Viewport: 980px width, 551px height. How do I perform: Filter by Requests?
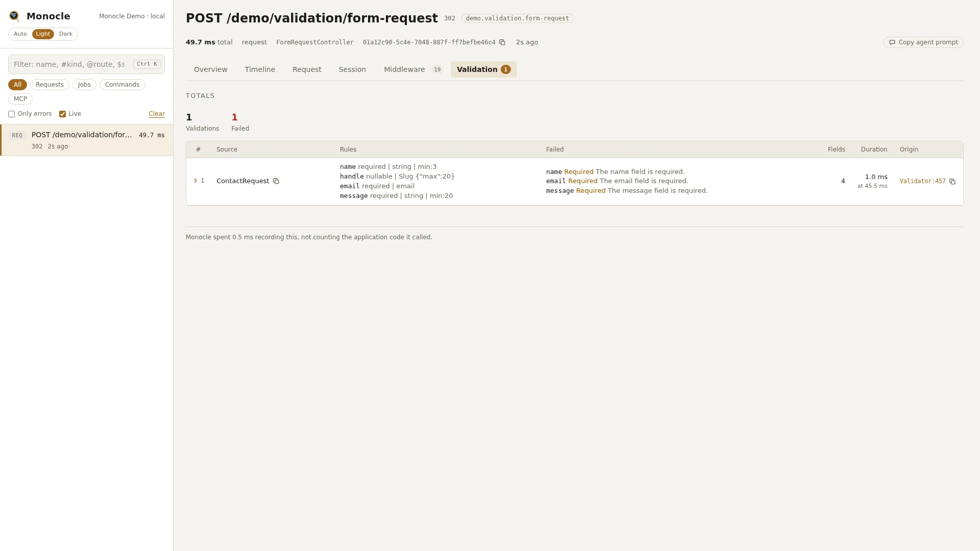pyautogui.click(x=50, y=85)
